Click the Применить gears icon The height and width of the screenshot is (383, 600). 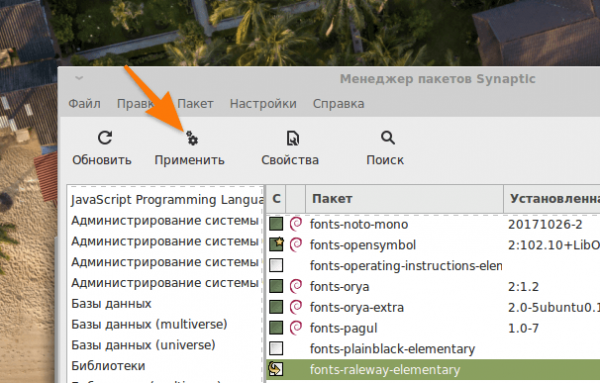(x=192, y=139)
